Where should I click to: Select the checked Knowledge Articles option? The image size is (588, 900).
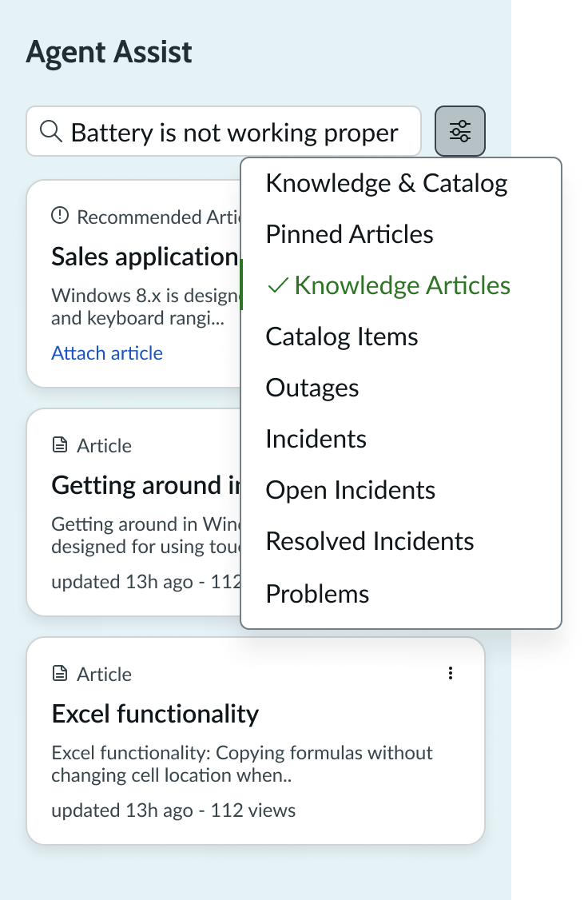tap(402, 285)
